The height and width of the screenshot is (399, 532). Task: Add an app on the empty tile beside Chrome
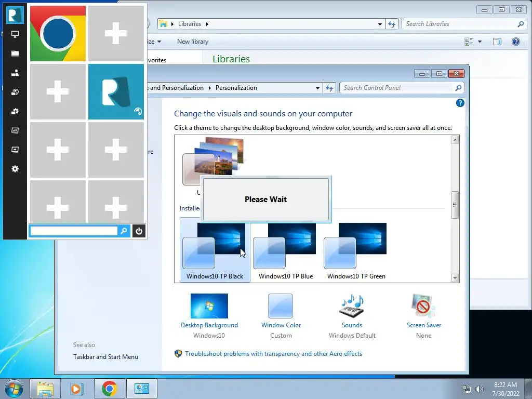tap(116, 34)
